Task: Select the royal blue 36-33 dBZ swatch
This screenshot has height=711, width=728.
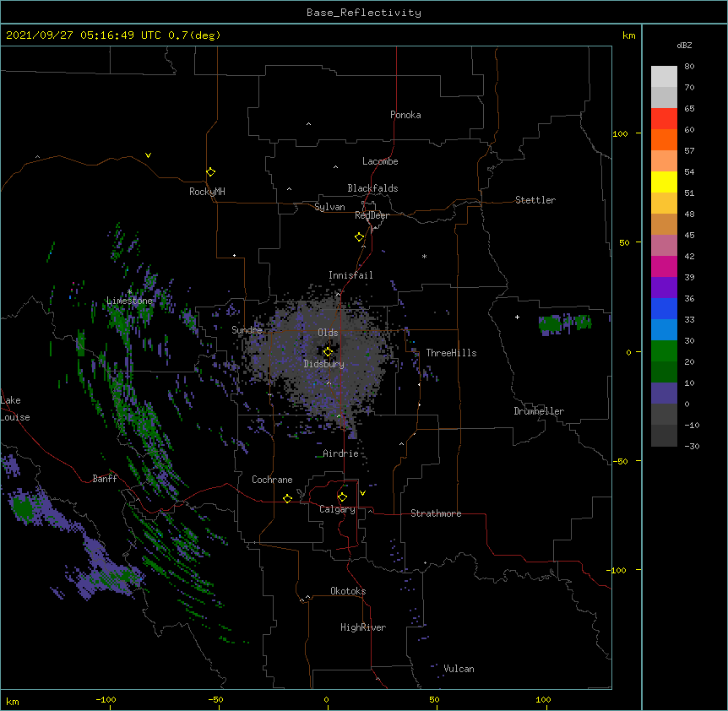Action: 664,308
